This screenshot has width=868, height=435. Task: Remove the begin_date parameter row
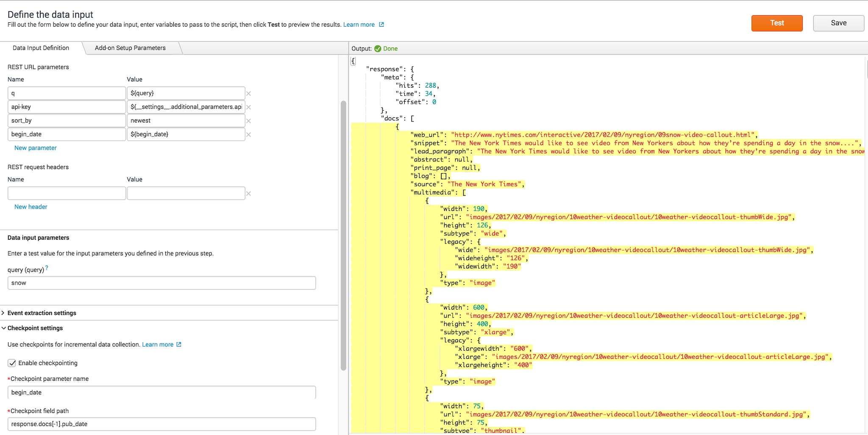point(249,134)
